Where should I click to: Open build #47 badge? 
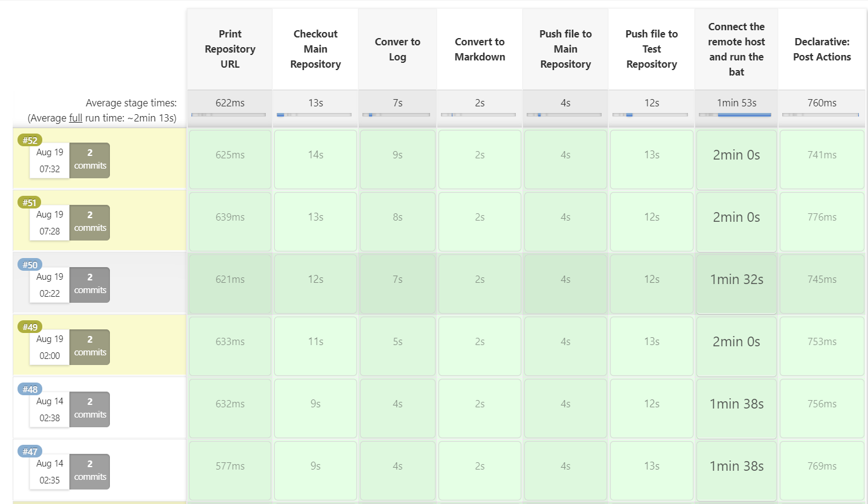click(30, 451)
